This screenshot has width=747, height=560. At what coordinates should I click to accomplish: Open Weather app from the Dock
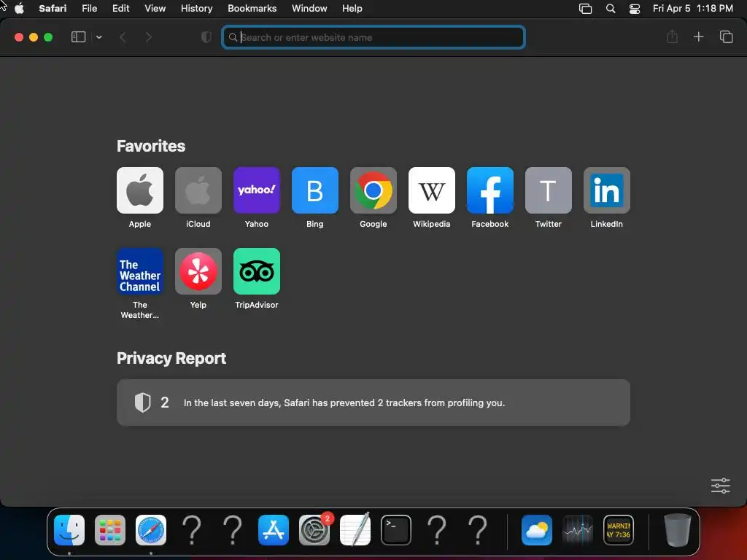(536, 530)
